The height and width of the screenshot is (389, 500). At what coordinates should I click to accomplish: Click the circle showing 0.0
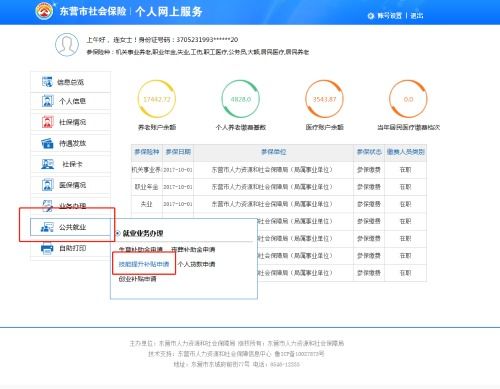click(408, 99)
